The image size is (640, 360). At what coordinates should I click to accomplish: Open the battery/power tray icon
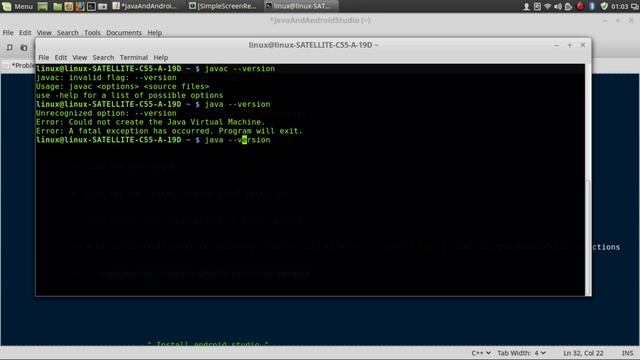(569, 6)
